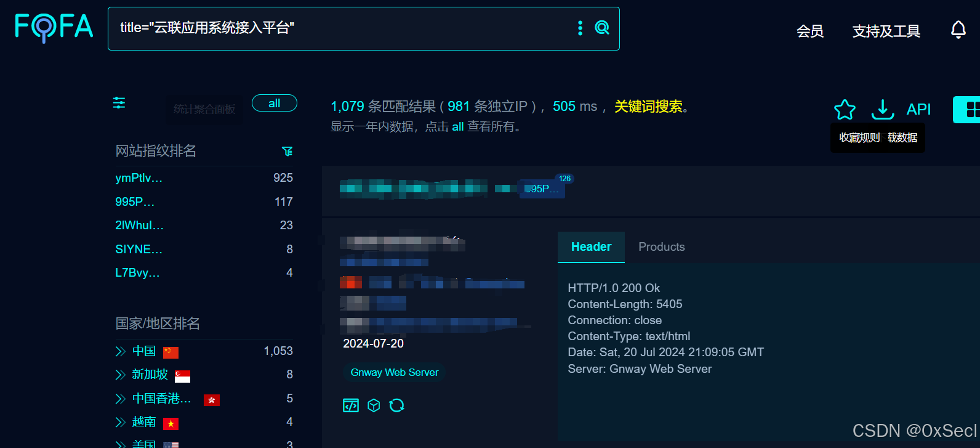Click the cube asset icon
Viewport: 980px width, 448px height.
click(x=374, y=405)
